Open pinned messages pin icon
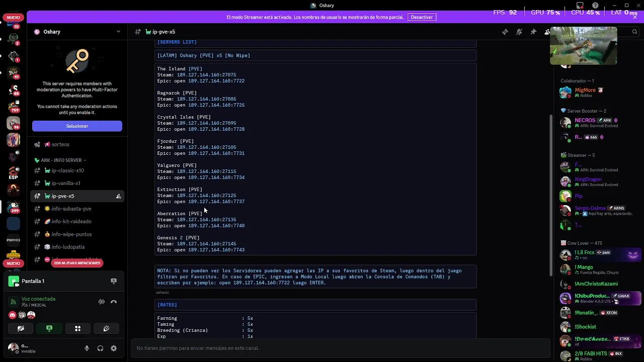644x362 pixels. tap(533, 32)
